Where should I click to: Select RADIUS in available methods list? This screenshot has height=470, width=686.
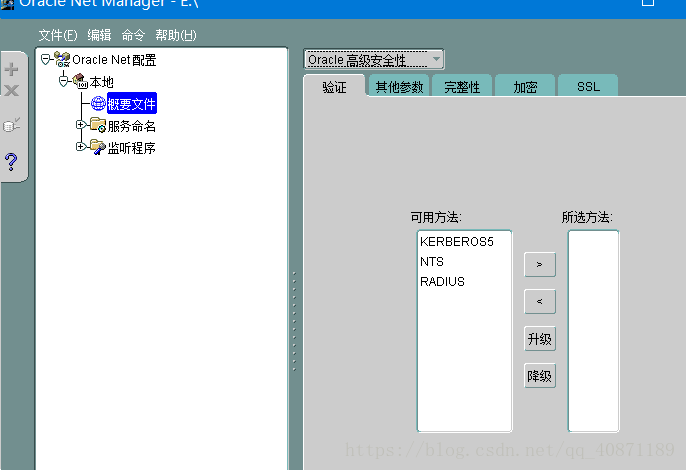(x=442, y=281)
